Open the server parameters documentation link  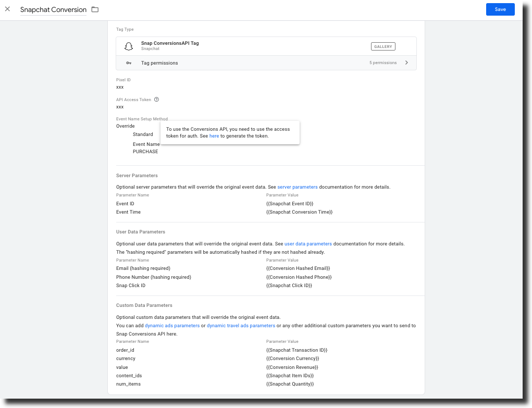click(x=297, y=187)
